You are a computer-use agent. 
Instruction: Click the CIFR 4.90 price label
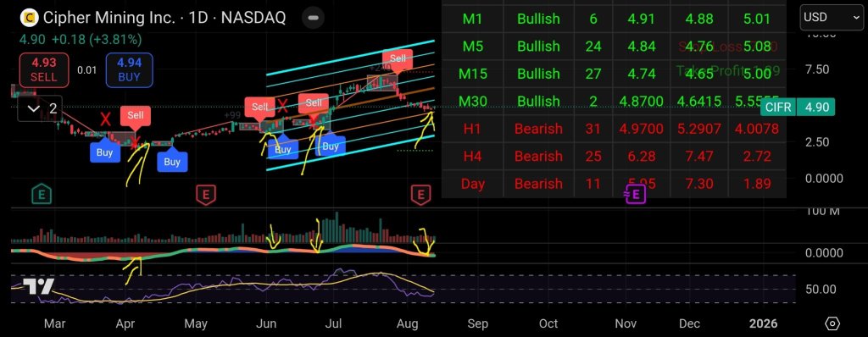point(797,107)
